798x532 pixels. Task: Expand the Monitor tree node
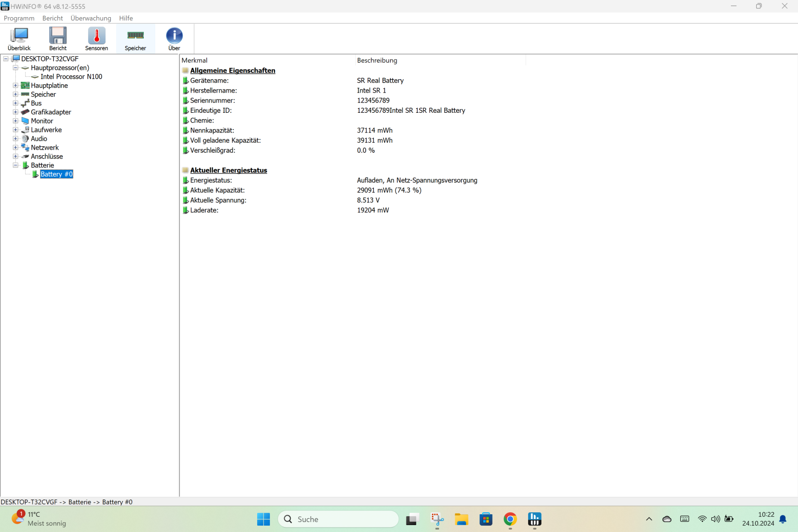point(15,121)
